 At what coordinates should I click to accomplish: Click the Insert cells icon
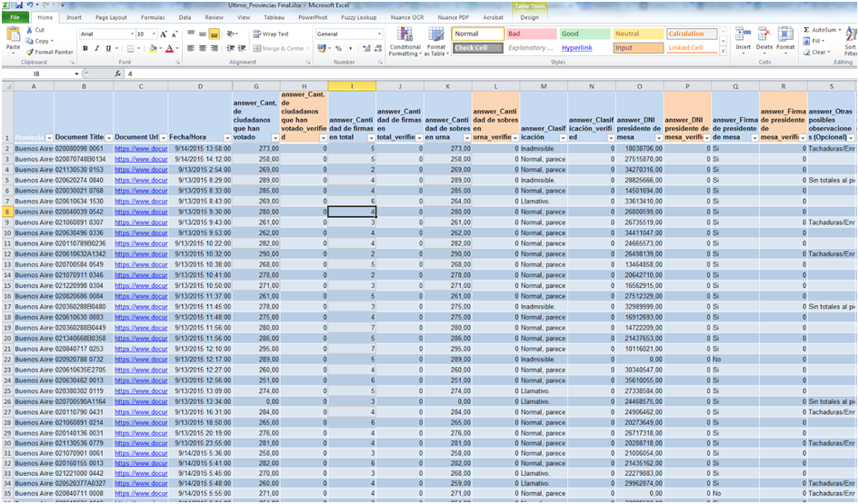(x=743, y=35)
